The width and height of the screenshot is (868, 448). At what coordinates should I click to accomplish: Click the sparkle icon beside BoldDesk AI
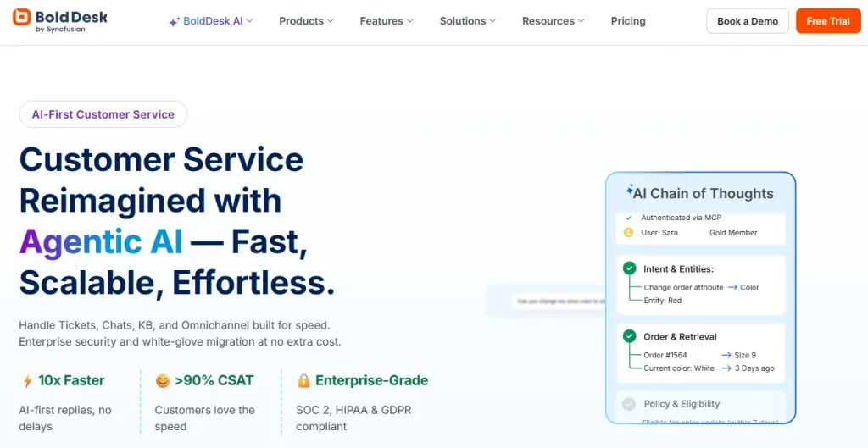[174, 21]
